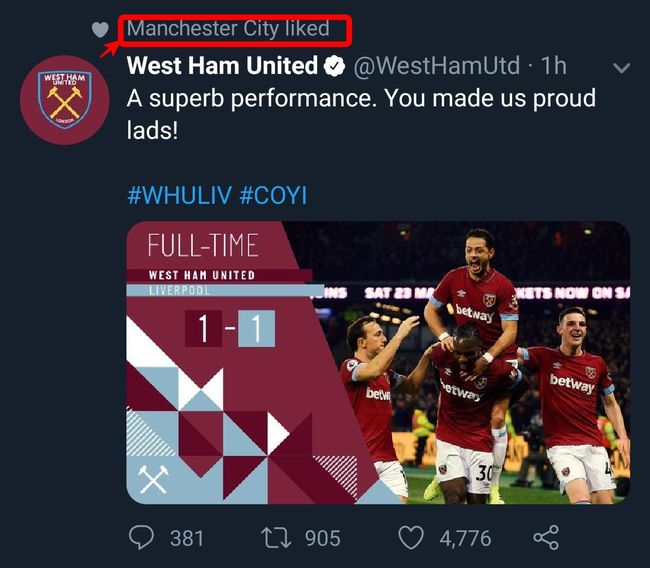This screenshot has height=568, width=650.
Task: Open the #COYI hashtag
Action: tap(273, 194)
